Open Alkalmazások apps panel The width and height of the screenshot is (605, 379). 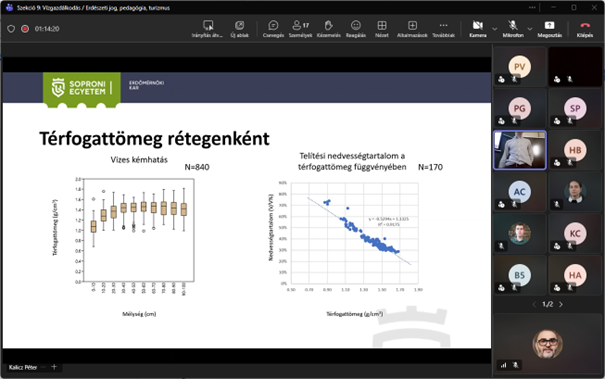tap(412, 29)
